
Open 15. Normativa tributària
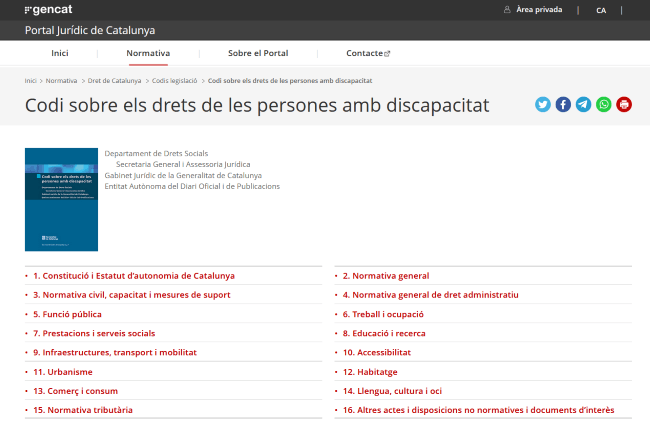(x=83, y=410)
